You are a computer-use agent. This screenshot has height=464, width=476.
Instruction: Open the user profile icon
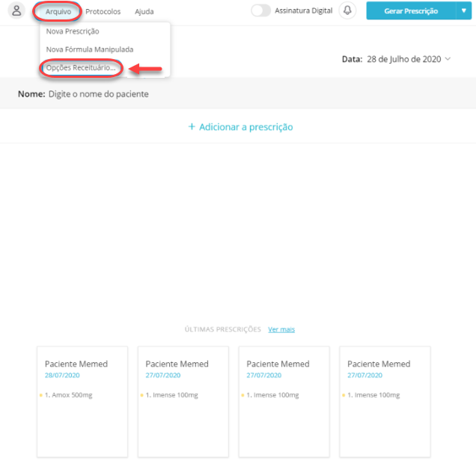(x=16, y=10)
